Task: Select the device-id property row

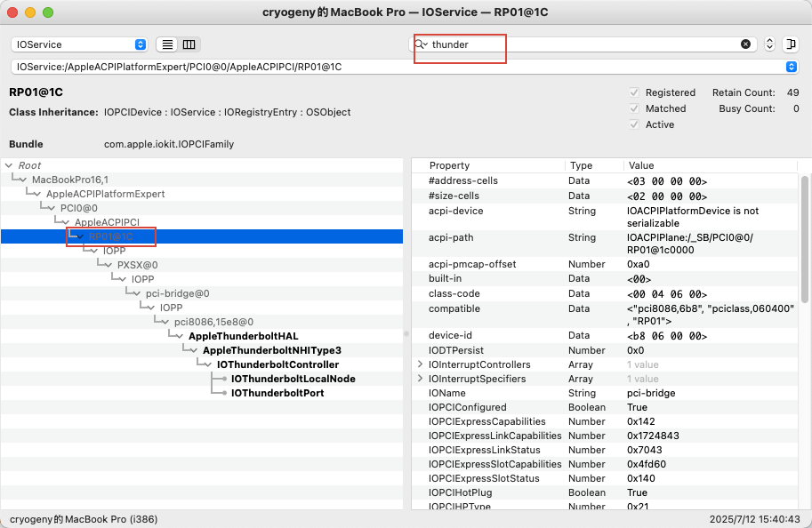Action: pos(605,336)
